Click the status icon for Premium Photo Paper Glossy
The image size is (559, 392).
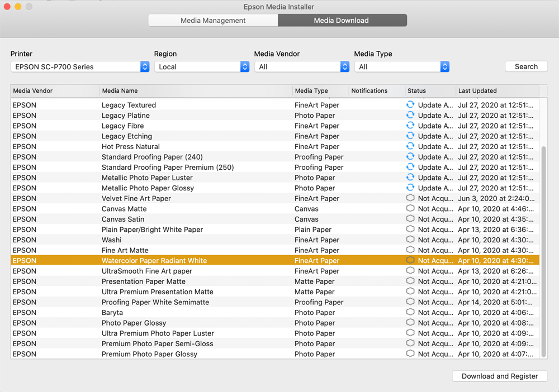pos(410,354)
